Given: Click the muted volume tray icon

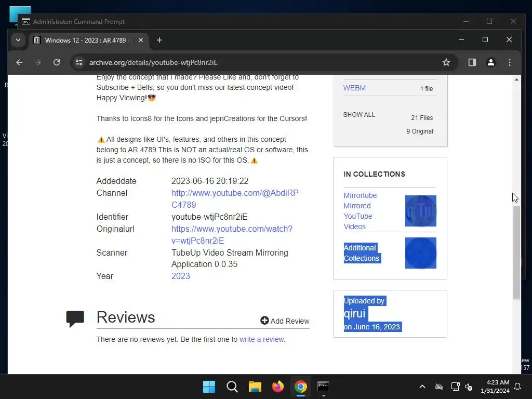Looking at the screenshot, I should pyautogui.click(x=469, y=387).
